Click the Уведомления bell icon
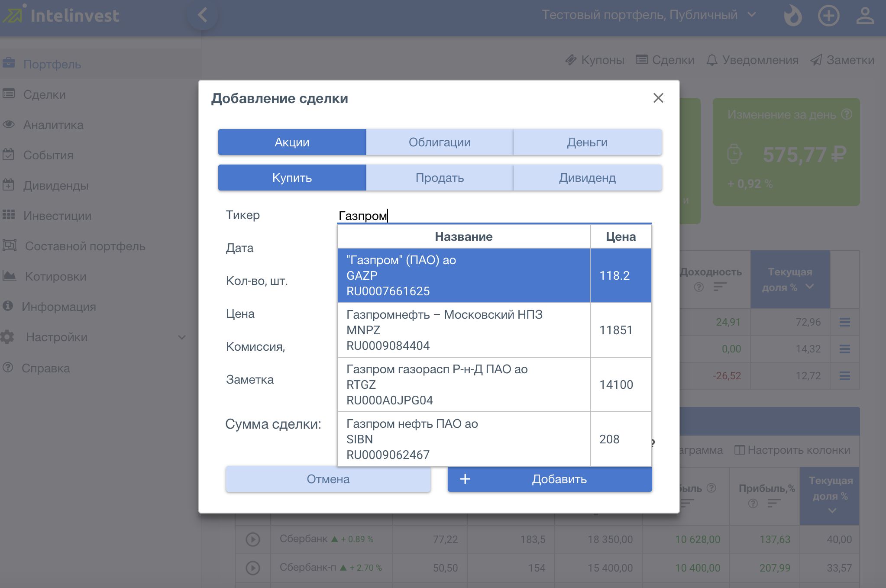The height and width of the screenshot is (588, 886). pos(712,60)
